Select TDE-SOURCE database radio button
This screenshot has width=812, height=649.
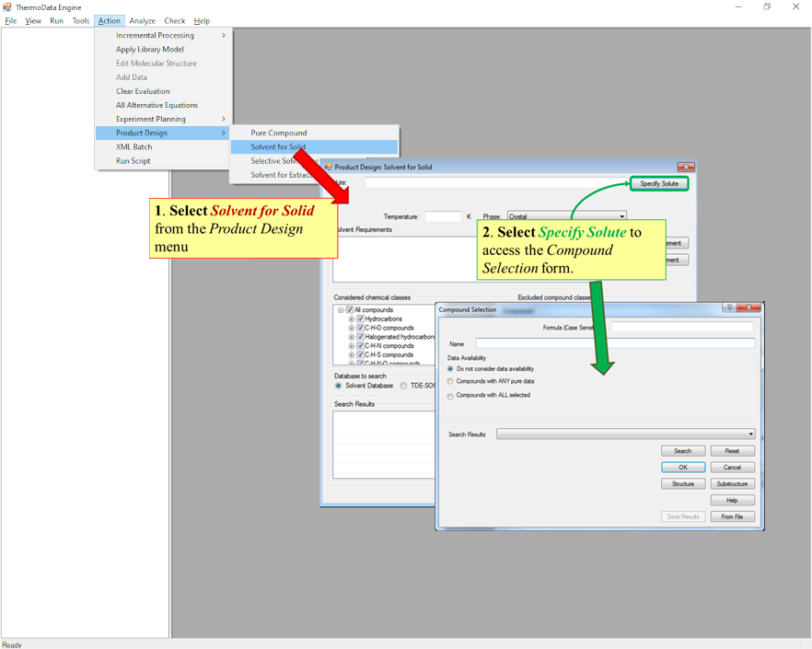coord(403,386)
